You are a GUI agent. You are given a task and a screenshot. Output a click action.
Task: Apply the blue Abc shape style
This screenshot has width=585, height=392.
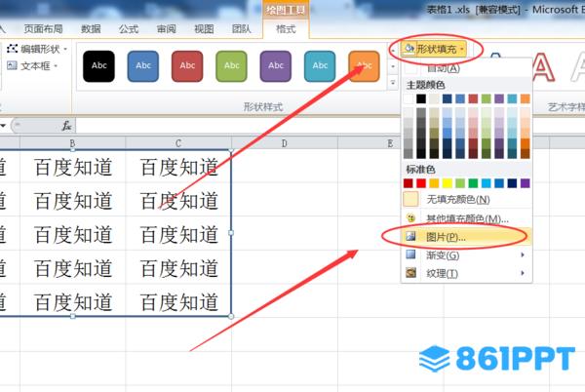tap(143, 66)
